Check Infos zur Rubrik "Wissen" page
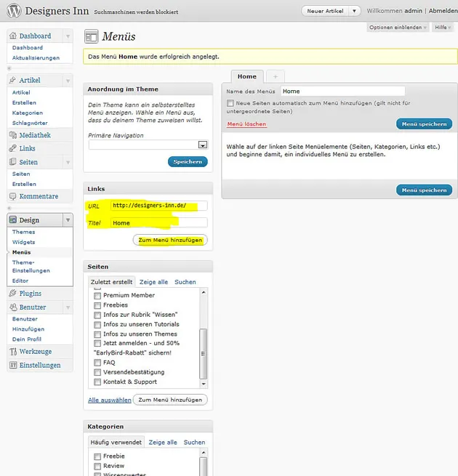This screenshot has width=458, height=476. (97, 315)
